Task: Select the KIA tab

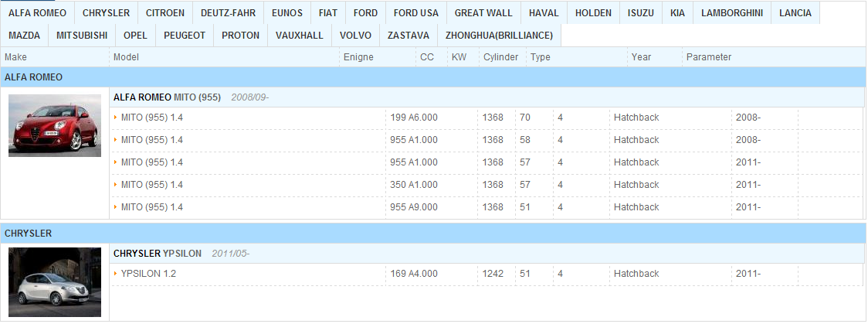Action: (x=677, y=12)
